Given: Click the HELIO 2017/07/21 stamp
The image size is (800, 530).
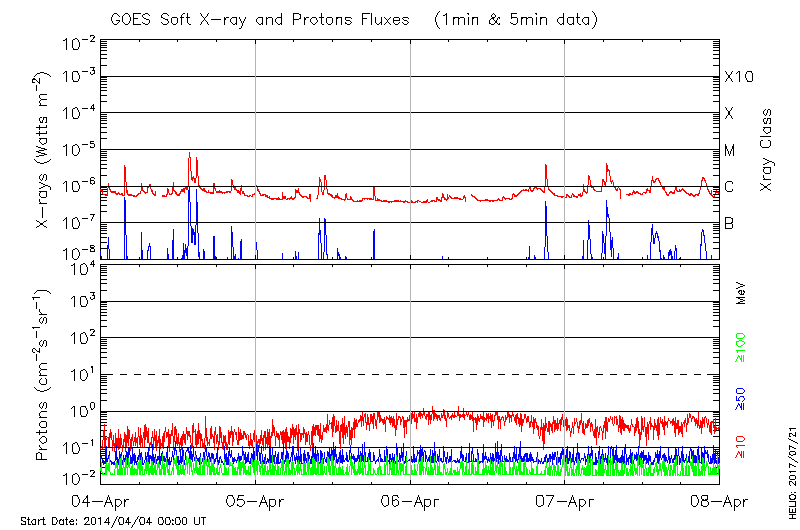Looking at the screenshot, I should [x=790, y=468].
